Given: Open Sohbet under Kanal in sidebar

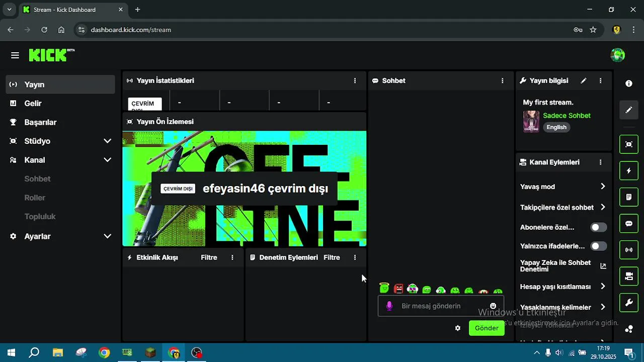Looking at the screenshot, I should (37, 179).
